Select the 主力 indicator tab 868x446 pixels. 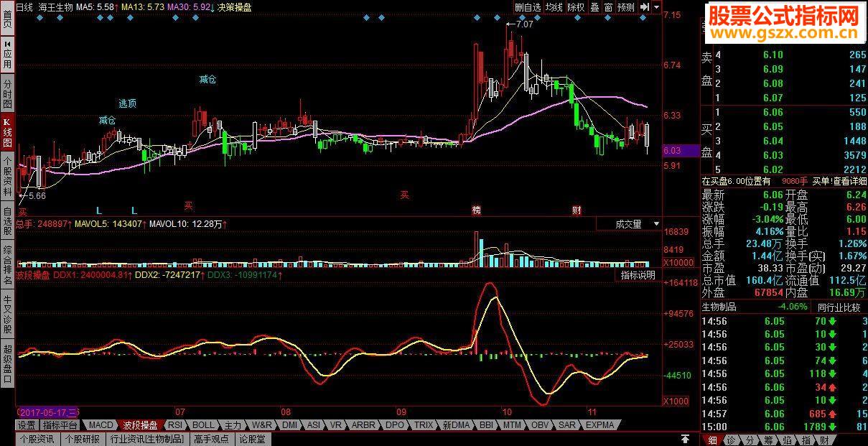pyautogui.click(x=233, y=425)
